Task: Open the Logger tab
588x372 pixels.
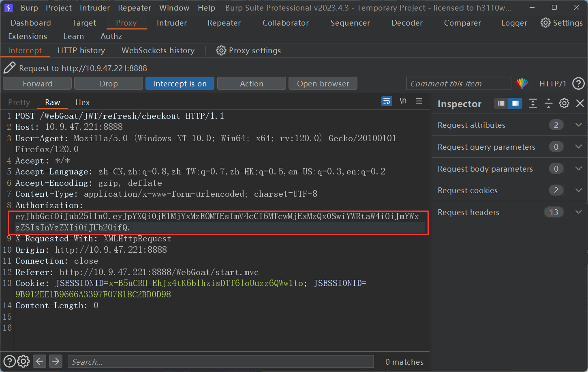Action: [x=514, y=23]
